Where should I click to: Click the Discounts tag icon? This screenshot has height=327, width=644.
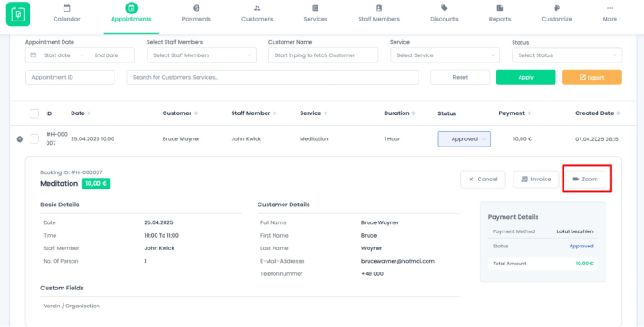[444, 8]
